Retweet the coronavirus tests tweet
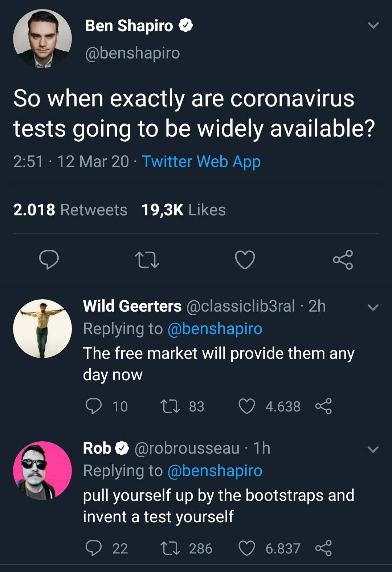392x572 pixels. coord(147,260)
